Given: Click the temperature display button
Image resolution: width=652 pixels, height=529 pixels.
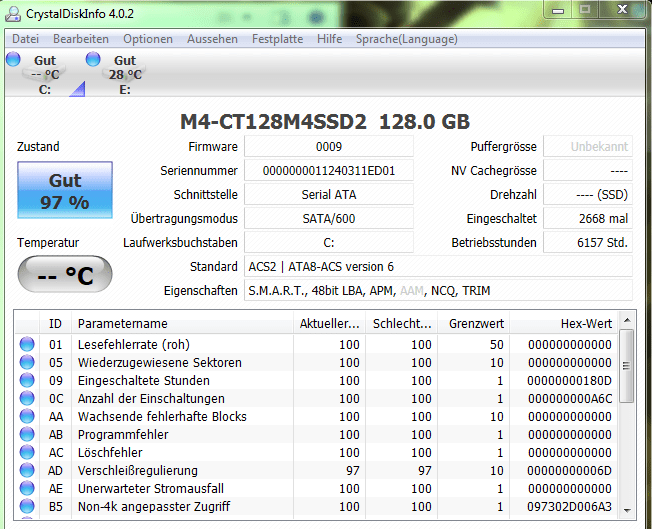Looking at the screenshot, I should pos(65,274).
